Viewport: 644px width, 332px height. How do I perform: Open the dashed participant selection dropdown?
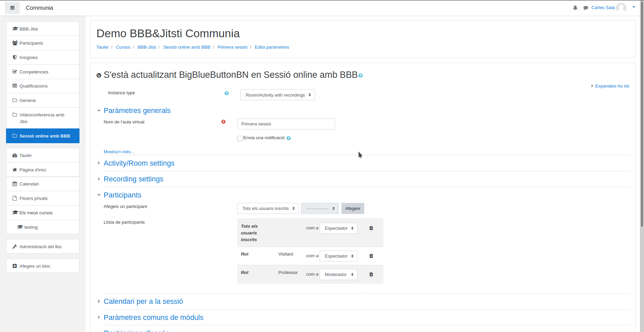[320, 208]
